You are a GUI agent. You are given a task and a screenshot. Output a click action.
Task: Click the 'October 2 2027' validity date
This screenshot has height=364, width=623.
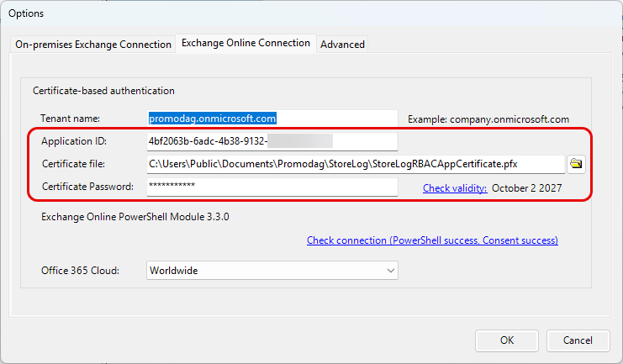527,188
